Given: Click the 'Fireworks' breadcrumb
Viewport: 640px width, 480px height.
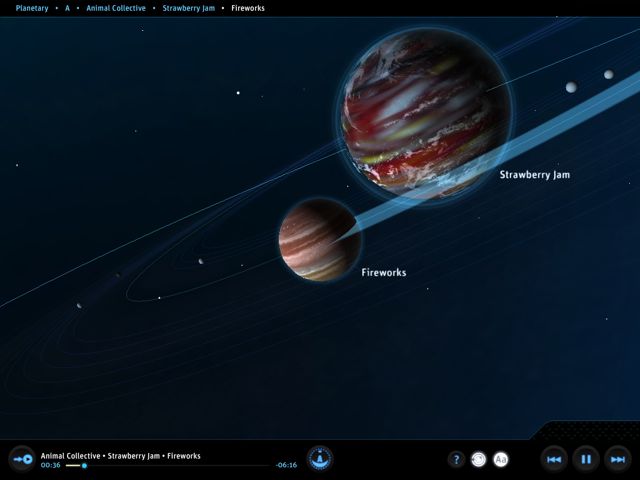Looking at the screenshot, I should (x=248, y=8).
